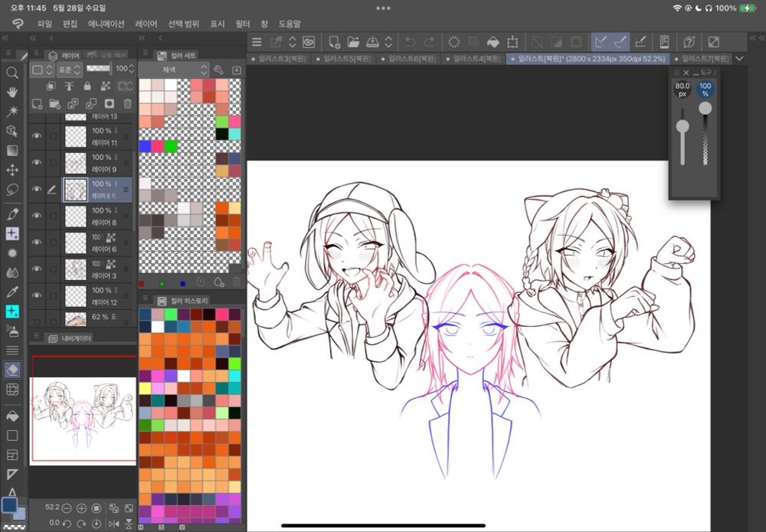This screenshot has width=766, height=532.
Task: Click the 100 % brush opacity button
Action: pos(705,89)
